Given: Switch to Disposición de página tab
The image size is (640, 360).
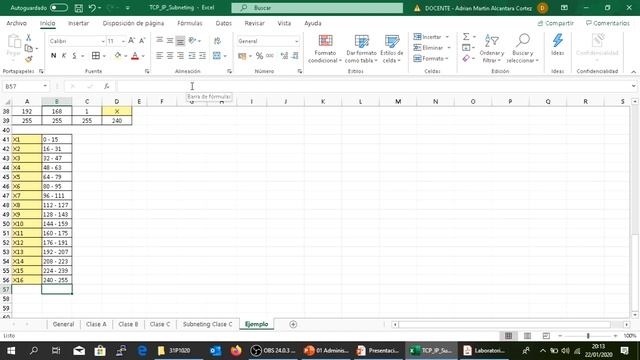Looking at the screenshot, I should tap(133, 23).
